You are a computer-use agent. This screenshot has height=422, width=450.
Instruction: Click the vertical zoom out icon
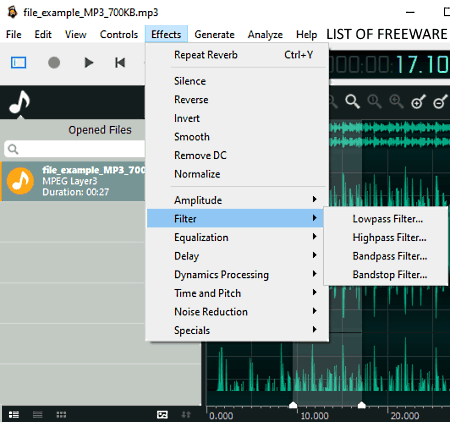point(440,102)
